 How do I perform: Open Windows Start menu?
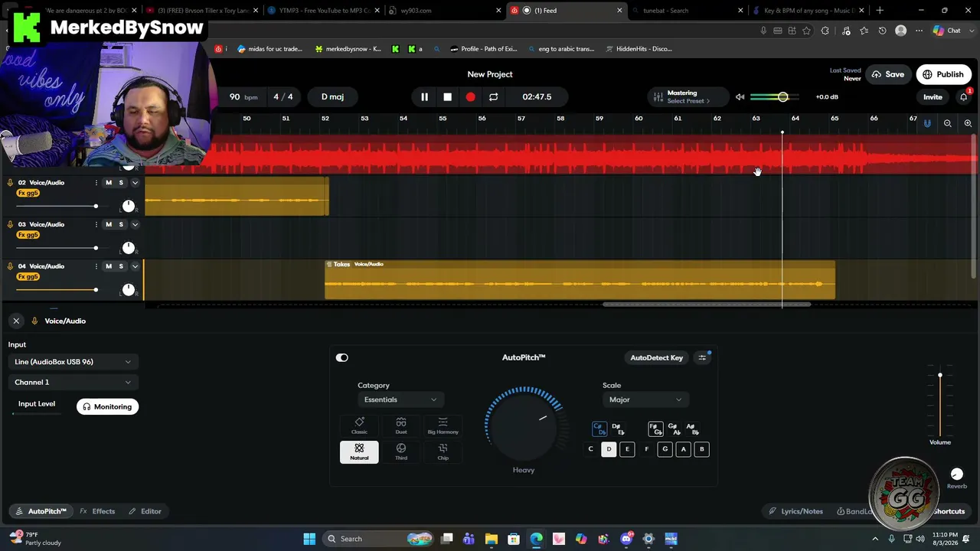click(x=309, y=539)
